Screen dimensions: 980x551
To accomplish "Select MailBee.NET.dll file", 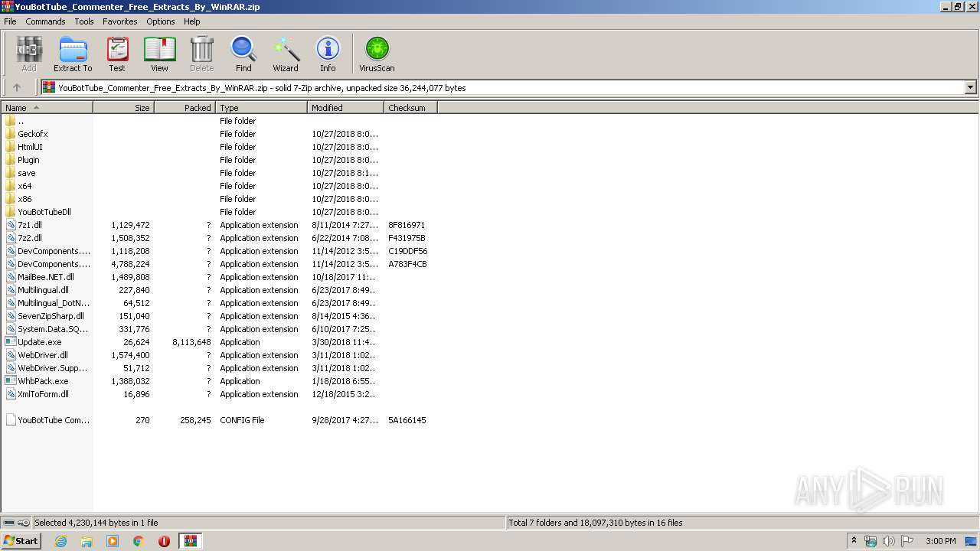I will (x=40, y=277).
